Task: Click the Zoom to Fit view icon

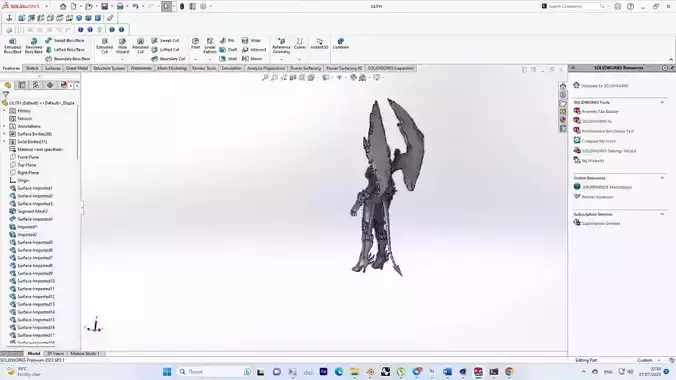Action: (265, 78)
